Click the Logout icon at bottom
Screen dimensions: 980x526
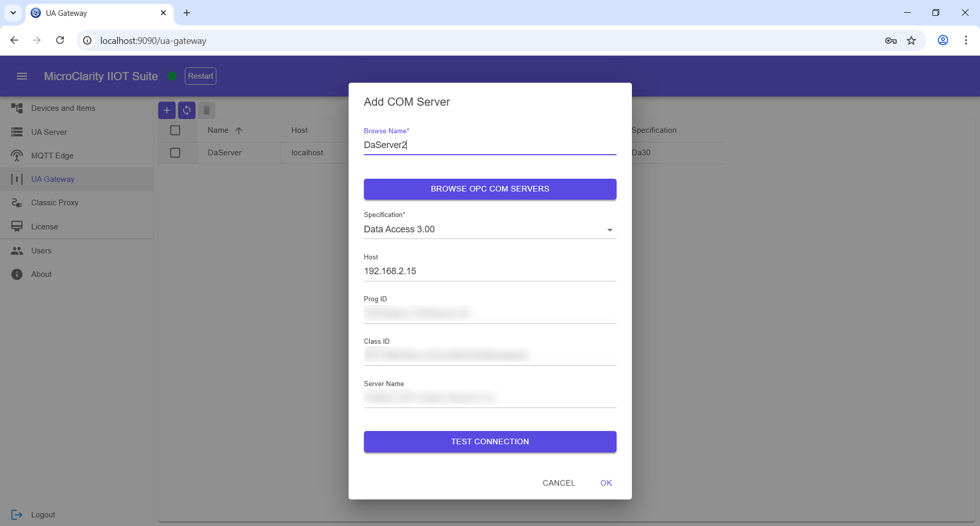(x=17, y=515)
